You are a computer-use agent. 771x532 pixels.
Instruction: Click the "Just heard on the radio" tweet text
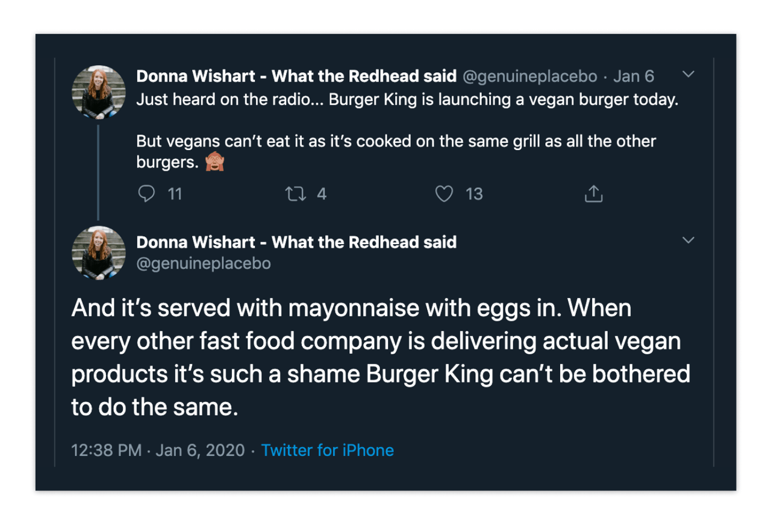(407, 99)
